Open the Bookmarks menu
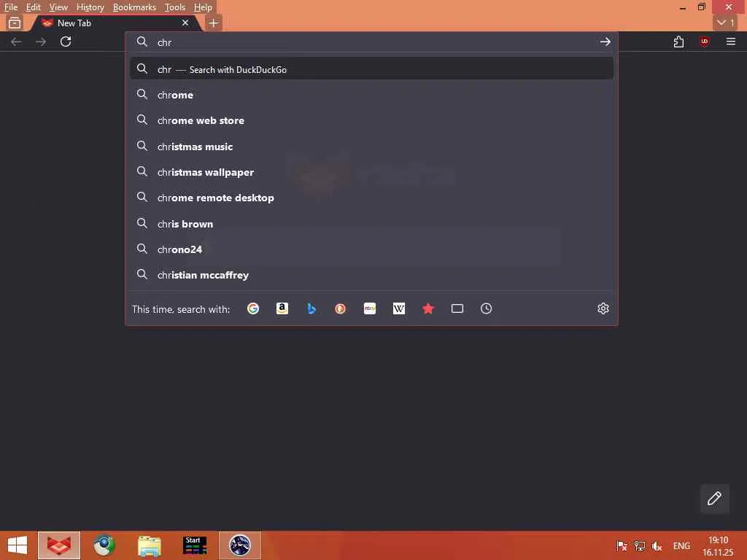Viewport: 747px width, 560px height. pyautogui.click(x=134, y=7)
